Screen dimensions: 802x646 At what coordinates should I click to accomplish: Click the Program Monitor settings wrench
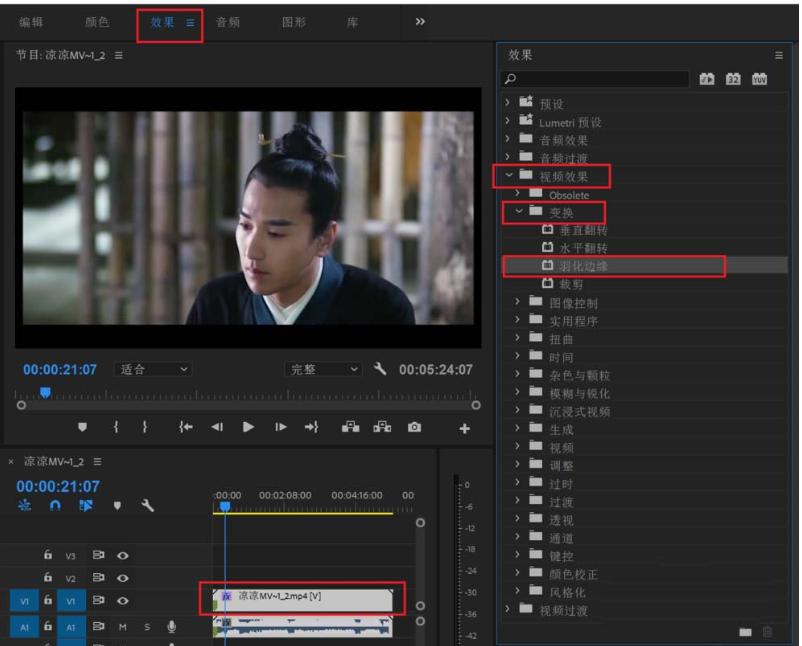point(380,369)
